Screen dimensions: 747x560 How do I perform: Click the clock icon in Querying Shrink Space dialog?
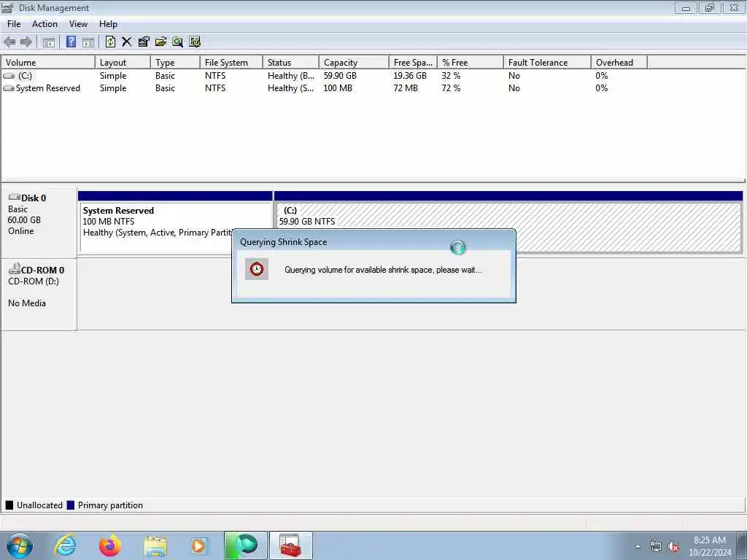(x=257, y=270)
